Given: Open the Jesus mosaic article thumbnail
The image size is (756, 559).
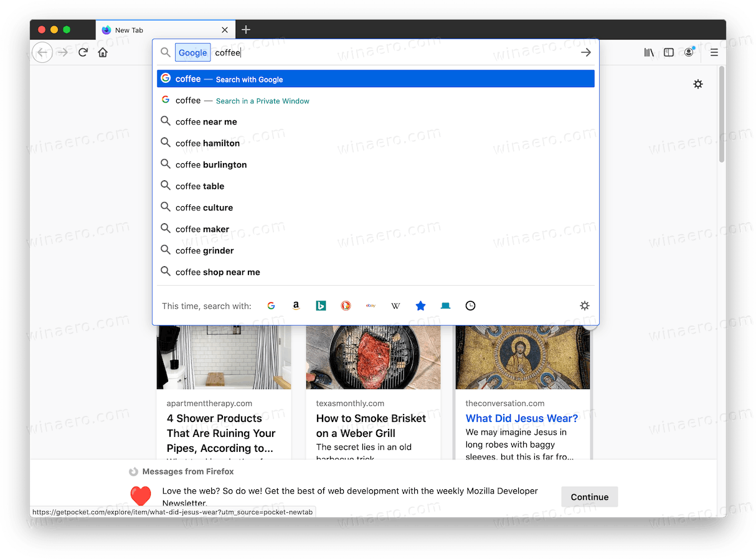Looking at the screenshot, I should [522, 357].
